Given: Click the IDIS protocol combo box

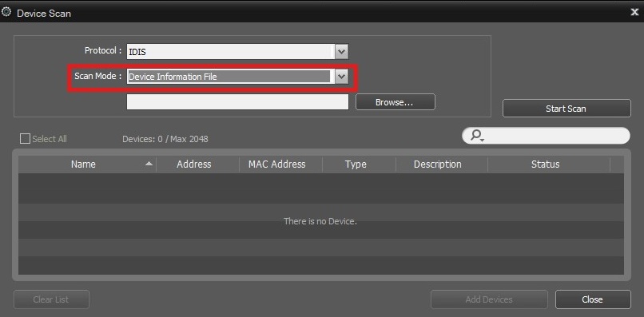Looking at the screenshot, I should [x=237, y=52].
